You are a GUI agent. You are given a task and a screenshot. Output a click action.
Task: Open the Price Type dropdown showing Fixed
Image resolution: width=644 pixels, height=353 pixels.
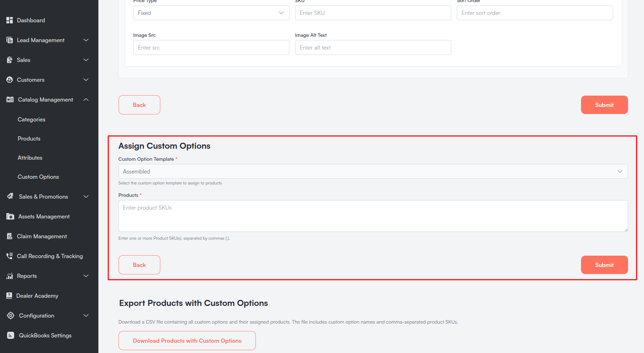click(211, 13)
